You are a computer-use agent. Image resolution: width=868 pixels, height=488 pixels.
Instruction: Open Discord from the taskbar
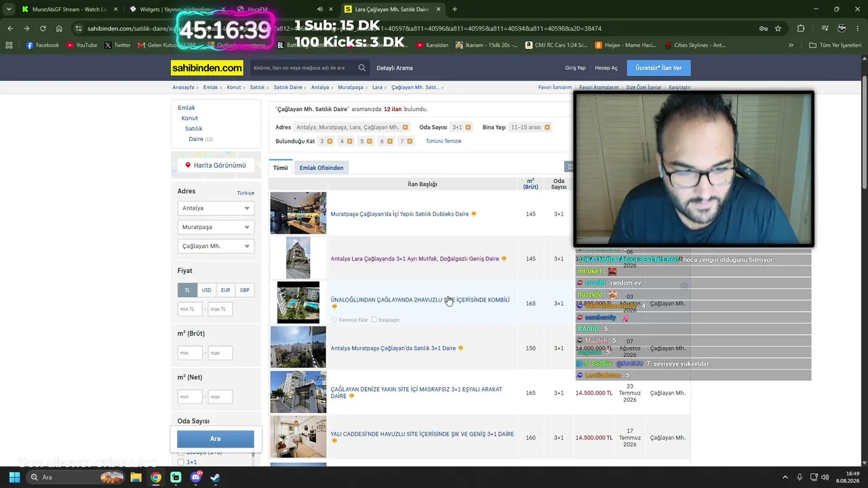pos(196,477)
